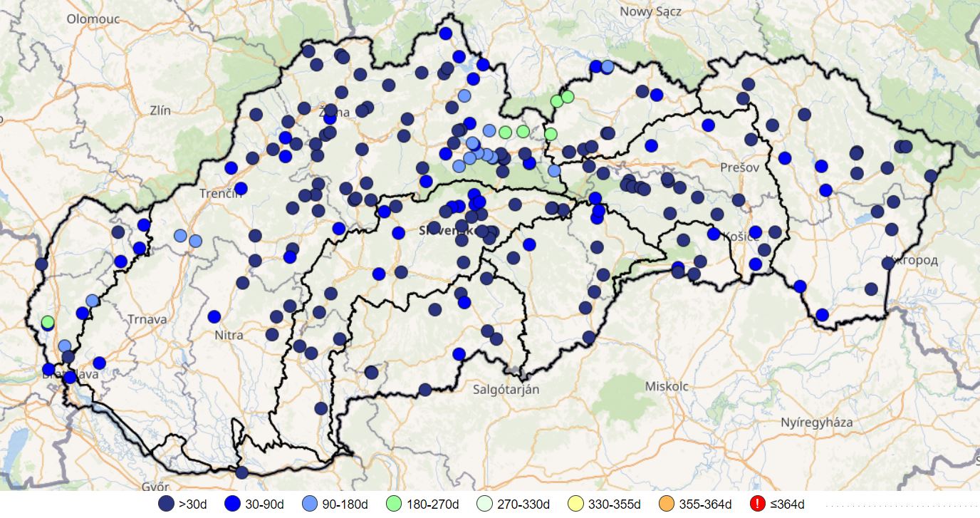980x518 pixels.
Task: Select the green marker on the western border
Action: (48, 322)
